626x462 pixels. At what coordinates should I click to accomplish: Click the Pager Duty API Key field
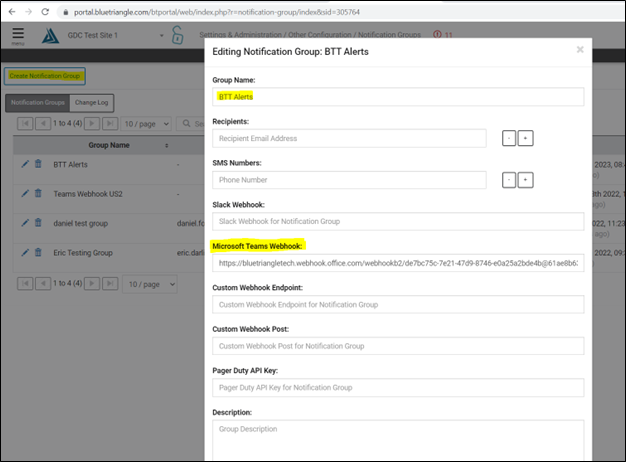(x=397, y=387)
